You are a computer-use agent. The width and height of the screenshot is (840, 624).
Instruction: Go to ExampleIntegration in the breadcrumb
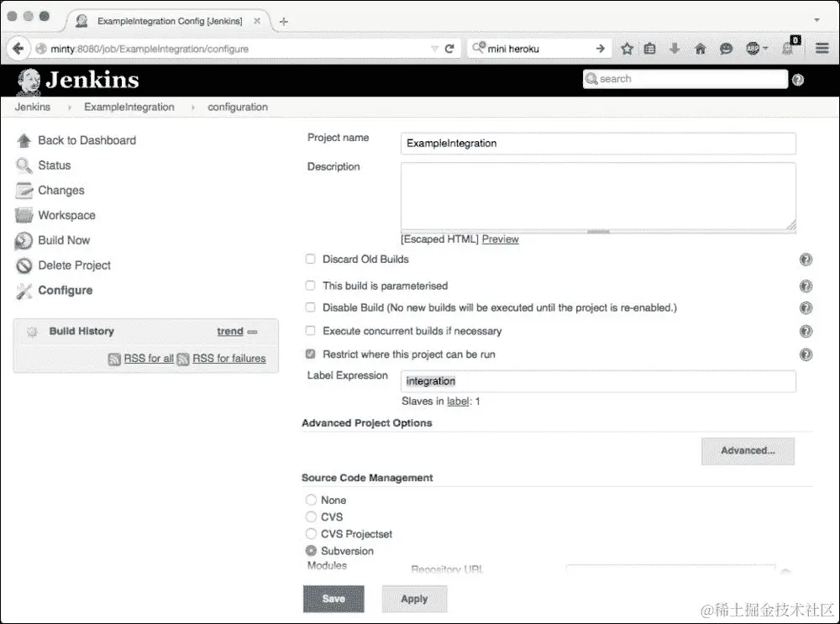[x=129, y=107]
